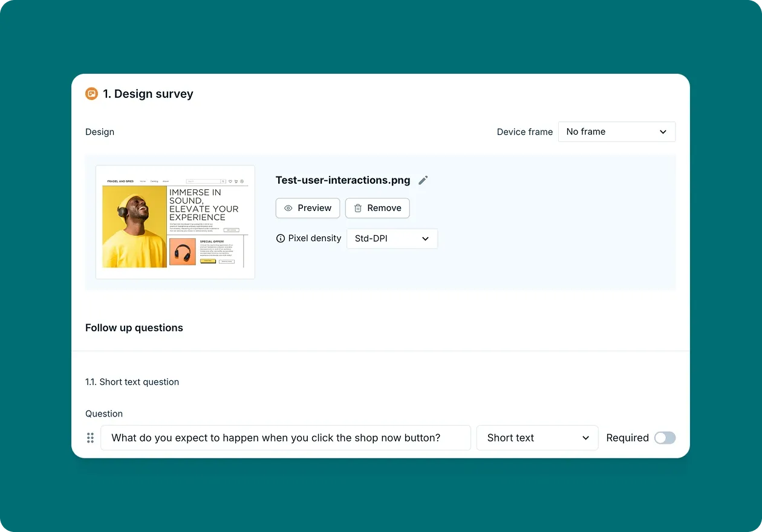Select the filename "Test-user-interactions.png"
This screenshot has width=762, height=532.
(x=342, y=180)
